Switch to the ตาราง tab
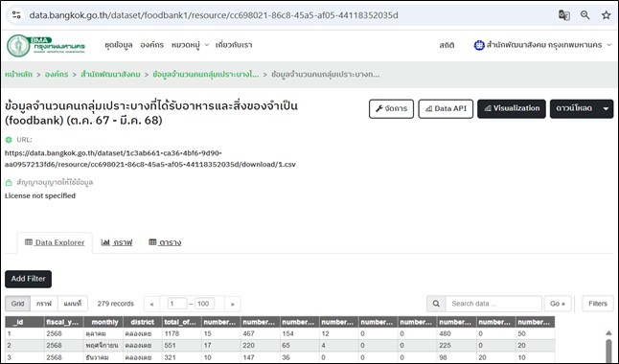Screen dimensions: 619x364 click(165, 242)
